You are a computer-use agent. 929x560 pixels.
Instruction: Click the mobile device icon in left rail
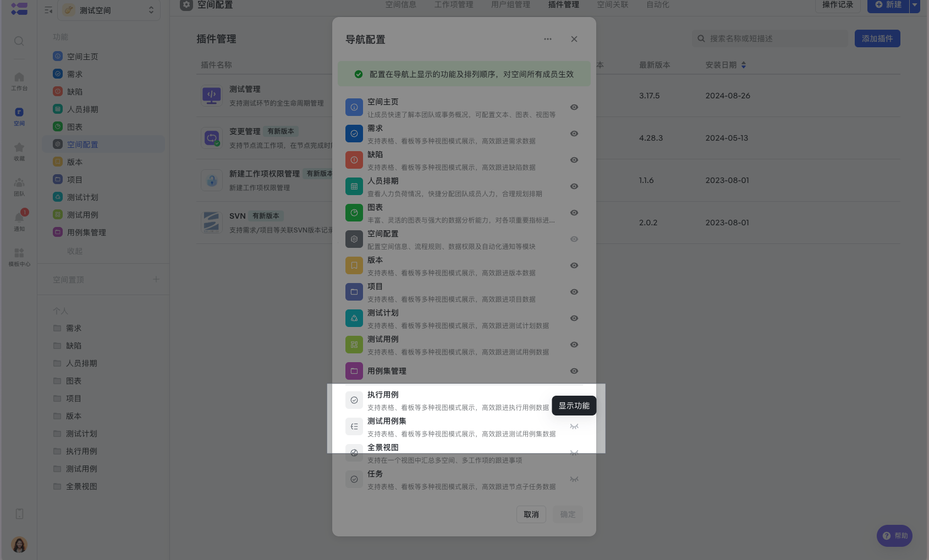[19, 514]
